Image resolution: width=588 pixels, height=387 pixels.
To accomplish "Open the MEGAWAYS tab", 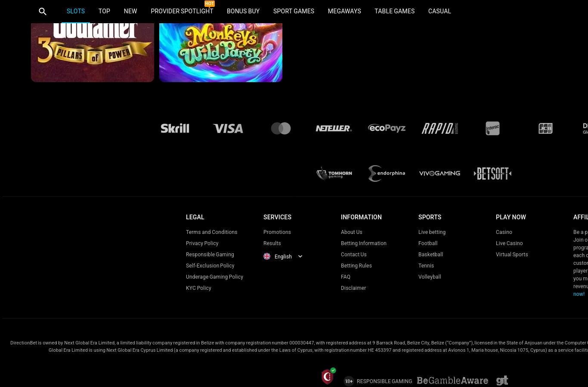I will coord(344,11).
